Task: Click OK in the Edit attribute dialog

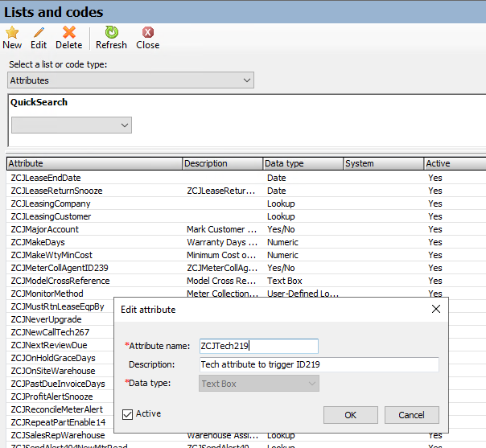Action: 351,415
